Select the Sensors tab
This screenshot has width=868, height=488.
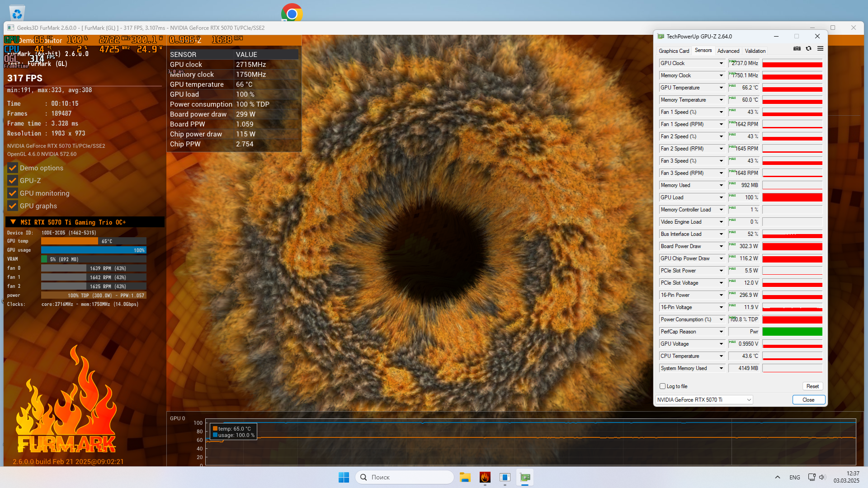[703, 51]
